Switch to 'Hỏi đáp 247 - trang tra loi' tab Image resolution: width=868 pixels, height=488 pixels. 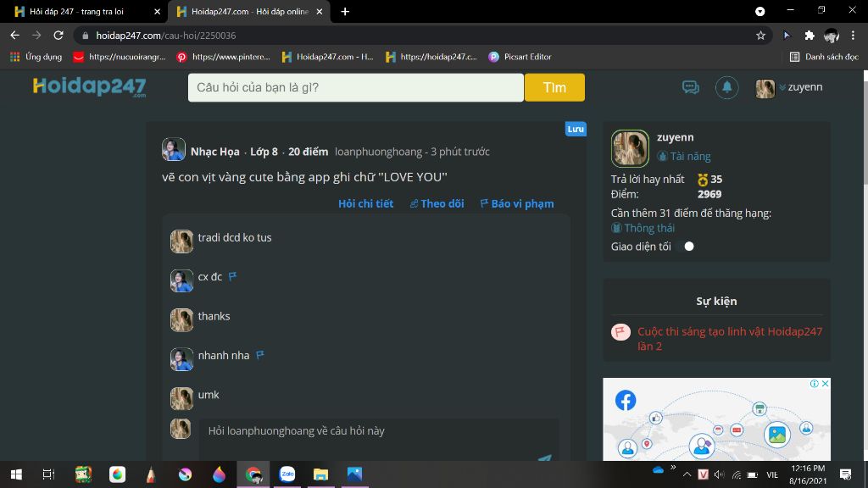point(86,12)
